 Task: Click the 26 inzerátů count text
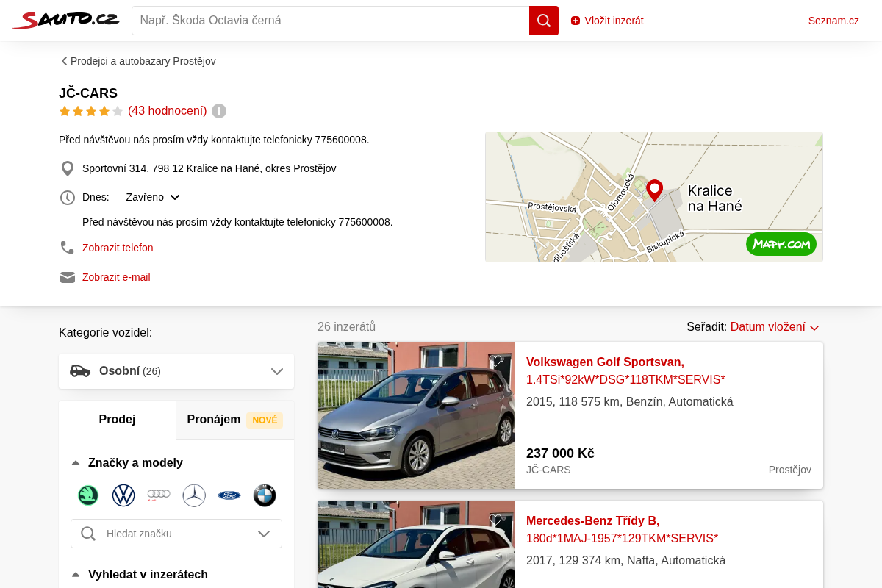point(346,326)
